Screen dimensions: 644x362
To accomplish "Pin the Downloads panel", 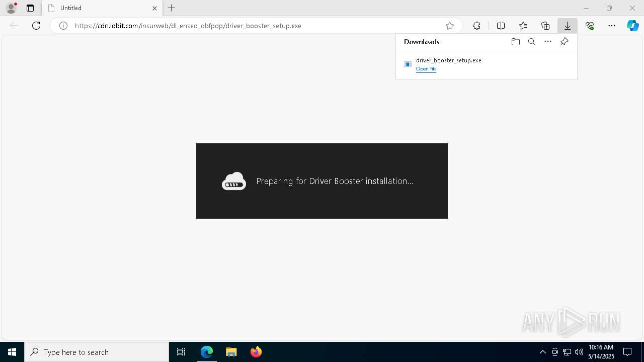I will pyautogui.click(x=564, y=42).
